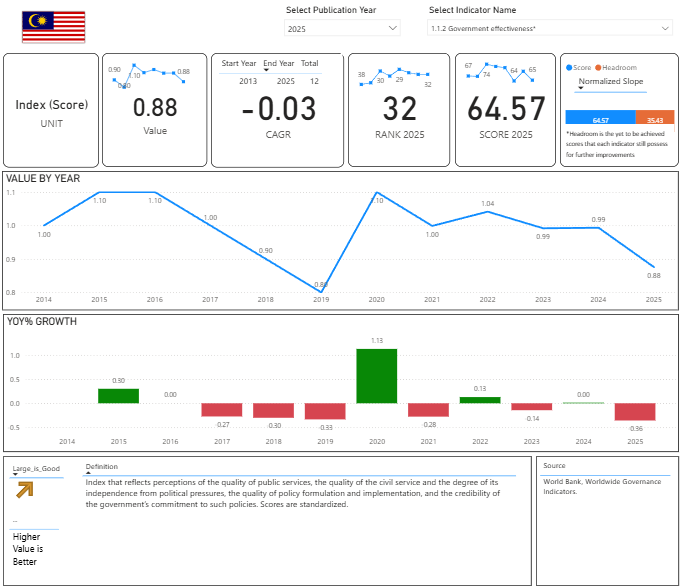Click the 2019 point on value line
The image size is (682, 588).
(x=321, y=291)
